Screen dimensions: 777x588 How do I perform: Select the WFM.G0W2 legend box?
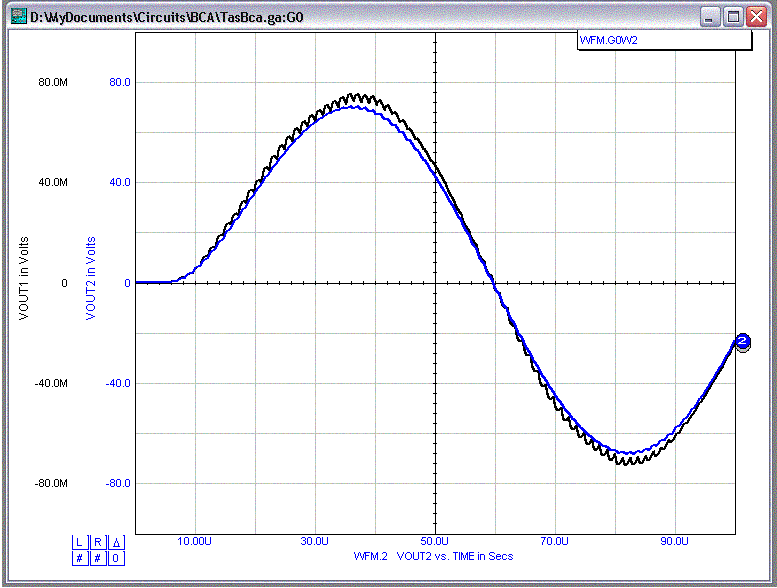(664, 40)
